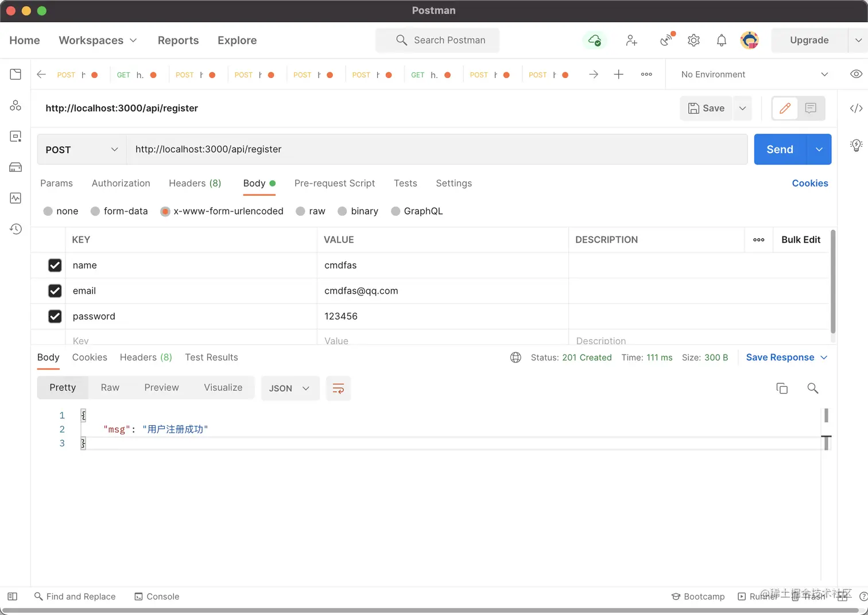Image resolution: width=868 pixels, height=615 pixels.
Task: Select the raw body type
Action: point(300,211)
